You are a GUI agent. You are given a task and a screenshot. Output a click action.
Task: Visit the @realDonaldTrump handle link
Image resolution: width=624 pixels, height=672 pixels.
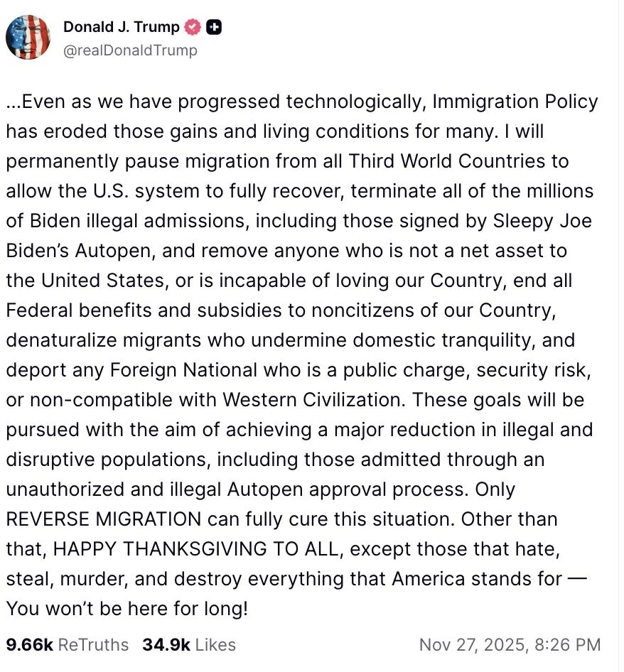pyautogui.click(x=130, y=50)
